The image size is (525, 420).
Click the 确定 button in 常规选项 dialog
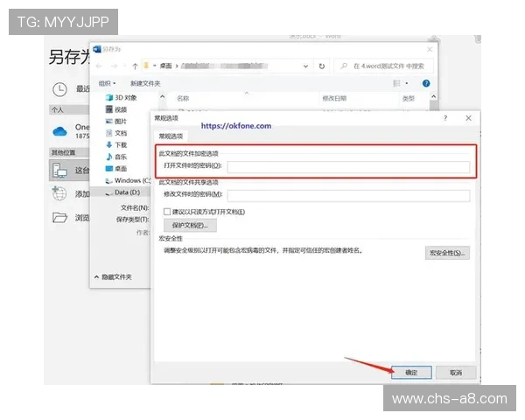pos(411,373)
